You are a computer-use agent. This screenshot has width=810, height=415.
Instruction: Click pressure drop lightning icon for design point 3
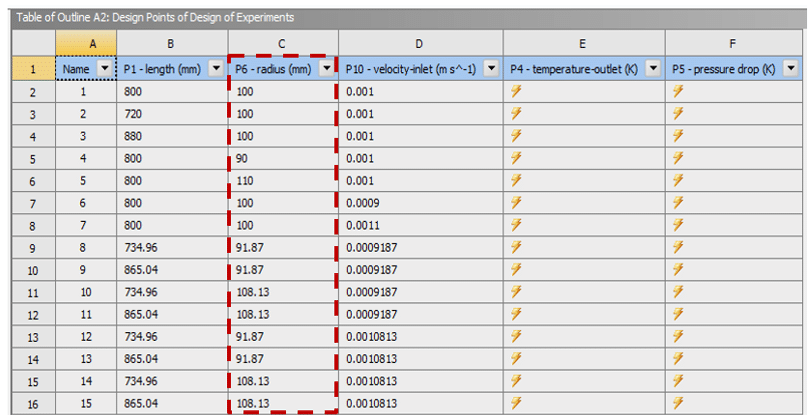point(678,136)
